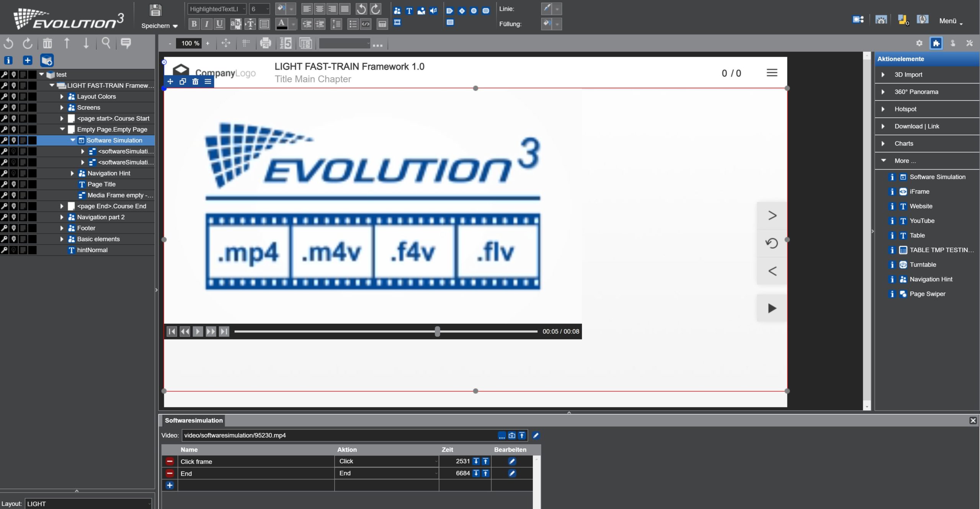
Task: Move element down in the tree
Action: tap(86, 43)
